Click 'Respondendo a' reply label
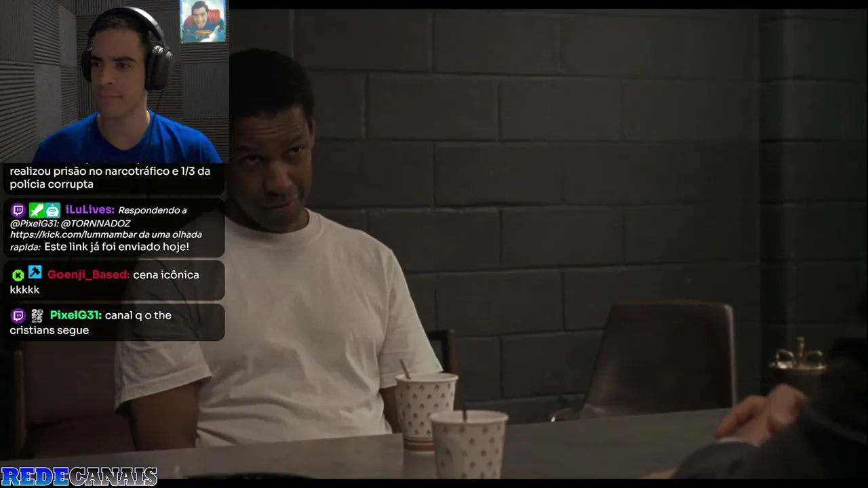The height and width of the screenshot is (488, 868). [x=153, y=210]
